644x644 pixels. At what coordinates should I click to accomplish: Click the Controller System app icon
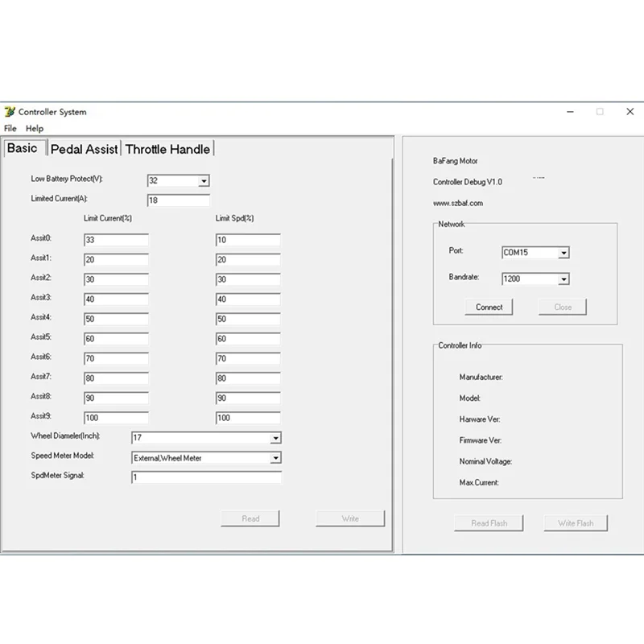[10, 112]
